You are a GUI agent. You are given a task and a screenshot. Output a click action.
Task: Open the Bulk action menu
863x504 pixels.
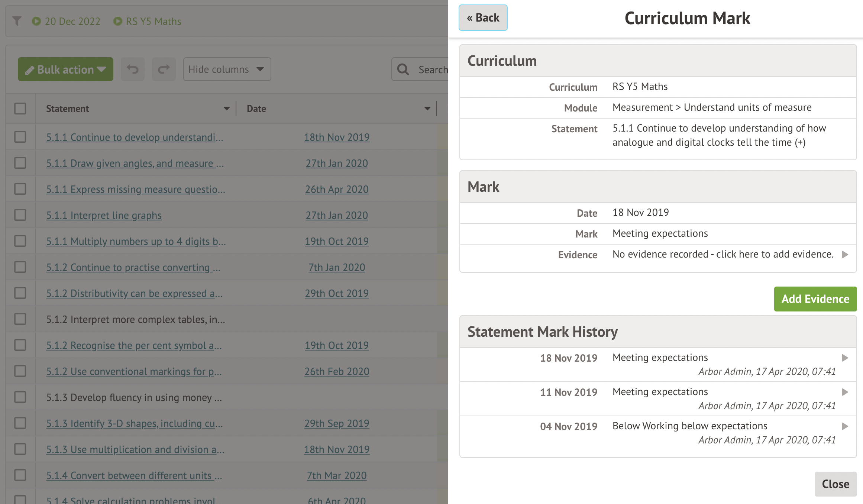click(x=65, y=69)
